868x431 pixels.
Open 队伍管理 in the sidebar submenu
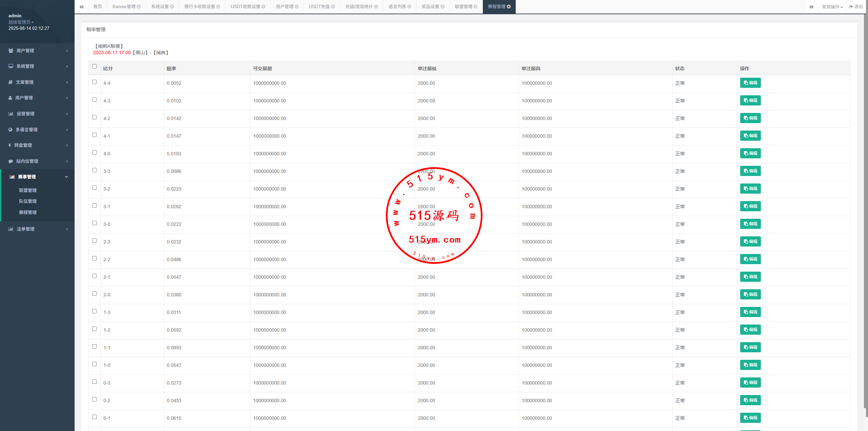(x=28, y=201)
